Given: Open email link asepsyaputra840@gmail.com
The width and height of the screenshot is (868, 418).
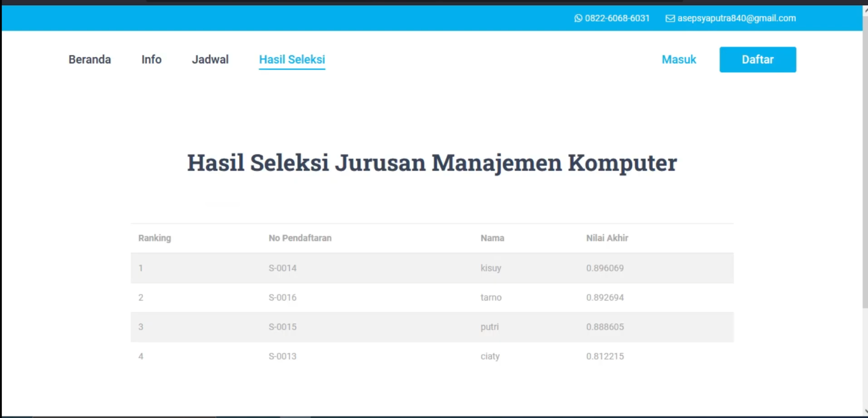Looking at the screenshot, I should point(736,18).
